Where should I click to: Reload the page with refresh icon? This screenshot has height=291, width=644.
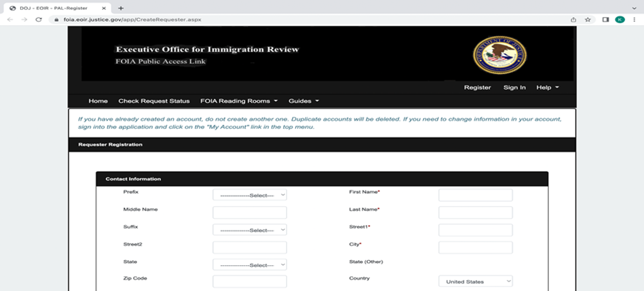(x=38, y=20)
